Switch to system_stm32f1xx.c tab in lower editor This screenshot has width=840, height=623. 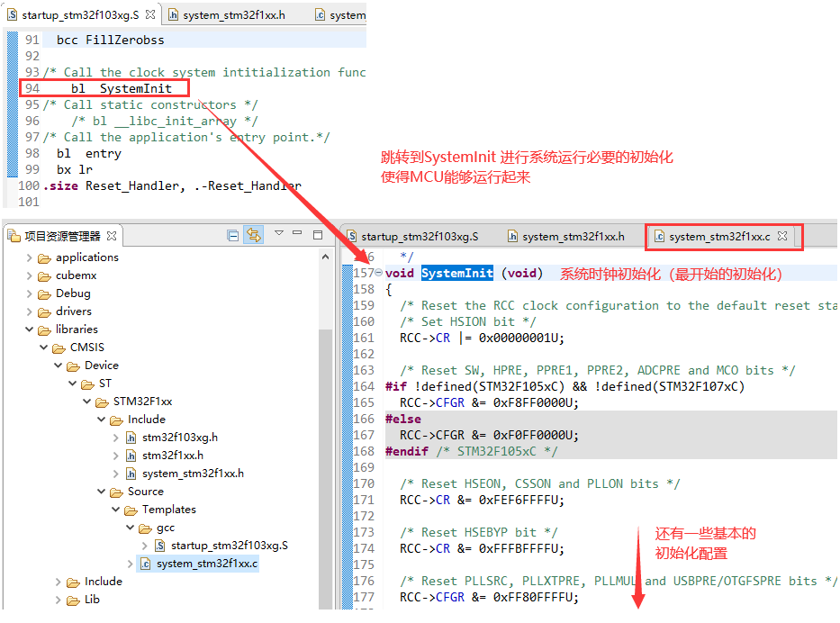click(x=719, y=236)
